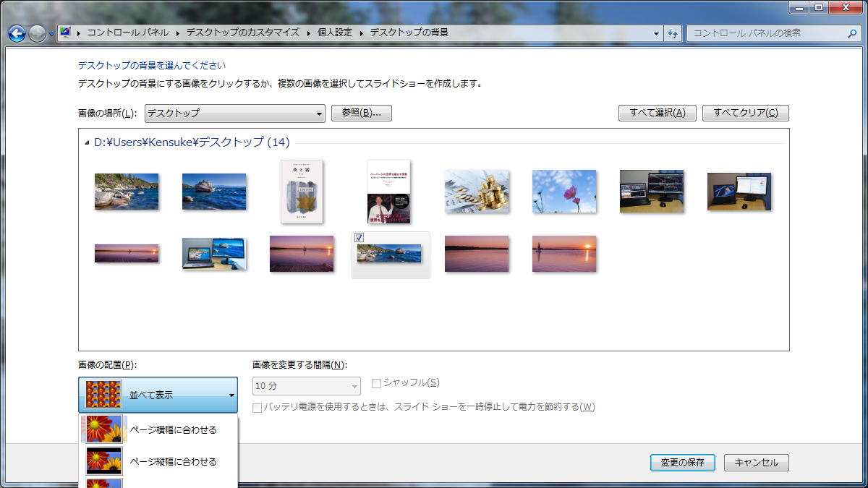This screenshot has width=868, height=488.
Task: Go back with the blue Back arrow
Action: coord(17,33)
